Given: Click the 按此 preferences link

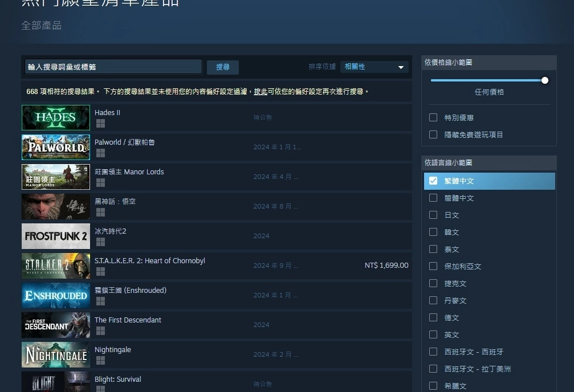Looking at the screenshot, I should coord(260,92).
